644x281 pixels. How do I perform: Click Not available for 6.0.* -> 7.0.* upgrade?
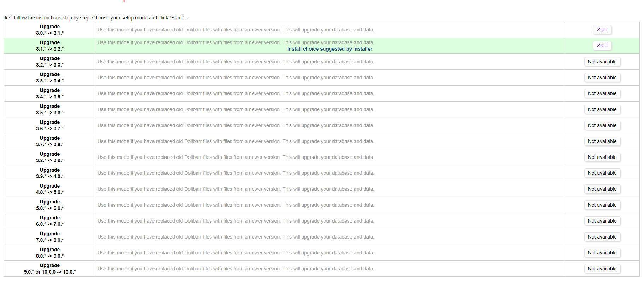pyautogui.click(x=602, y=221)
